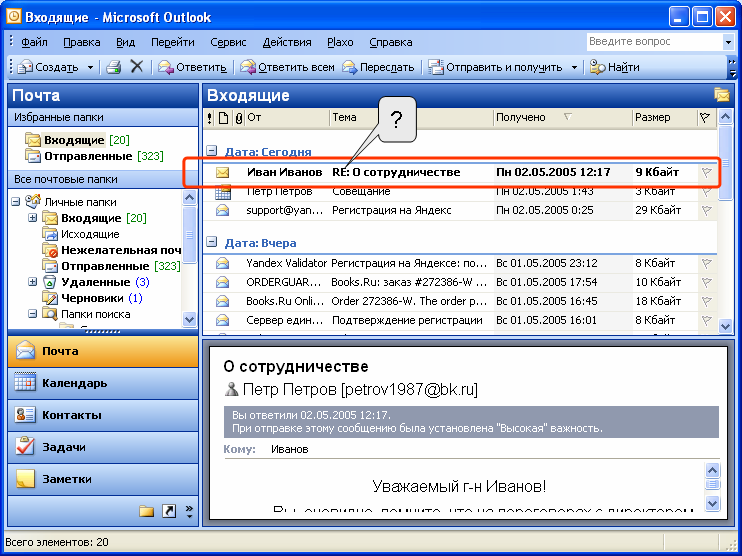The width and height of the screenshot is (742, 556).
Task: Sort by importance column header icon
Action: [210, 118]
